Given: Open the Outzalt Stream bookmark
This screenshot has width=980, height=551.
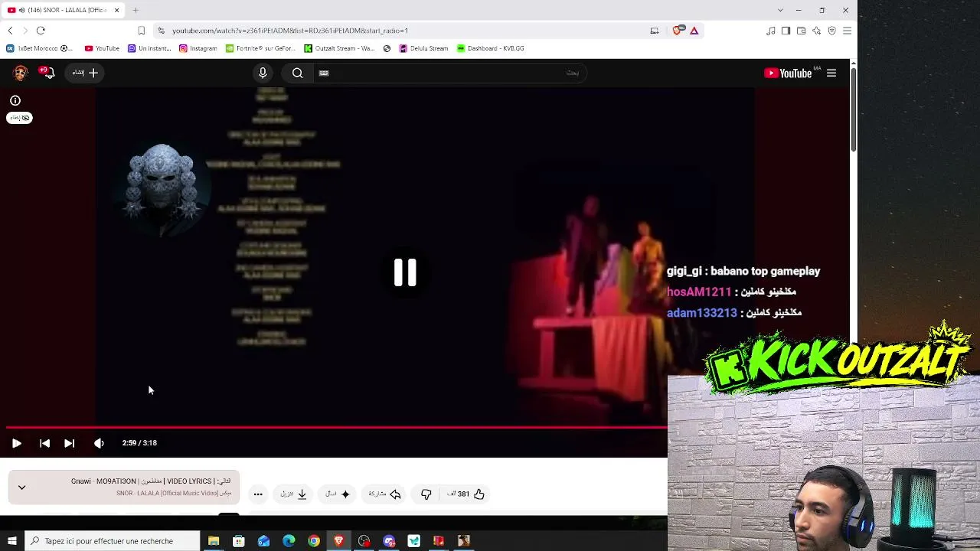Looking at the screenshot, I should coord(339,48).
